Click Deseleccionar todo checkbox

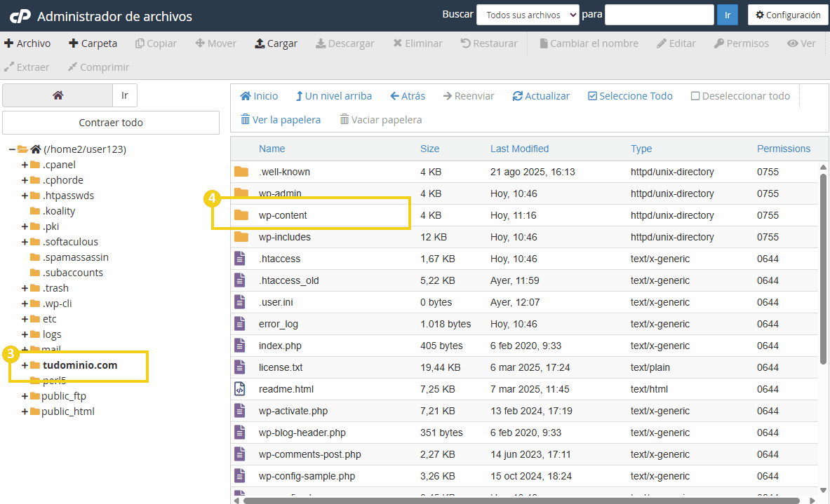(695, 96)
